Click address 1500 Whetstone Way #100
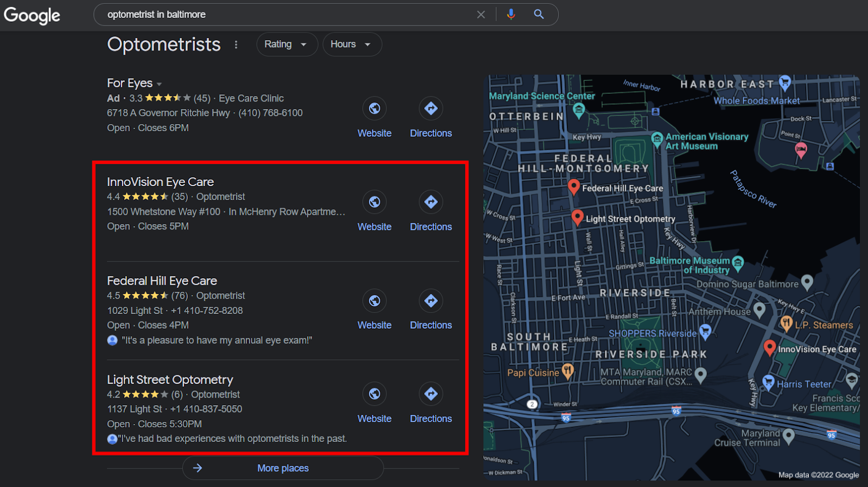 click(x=164, y=212)
